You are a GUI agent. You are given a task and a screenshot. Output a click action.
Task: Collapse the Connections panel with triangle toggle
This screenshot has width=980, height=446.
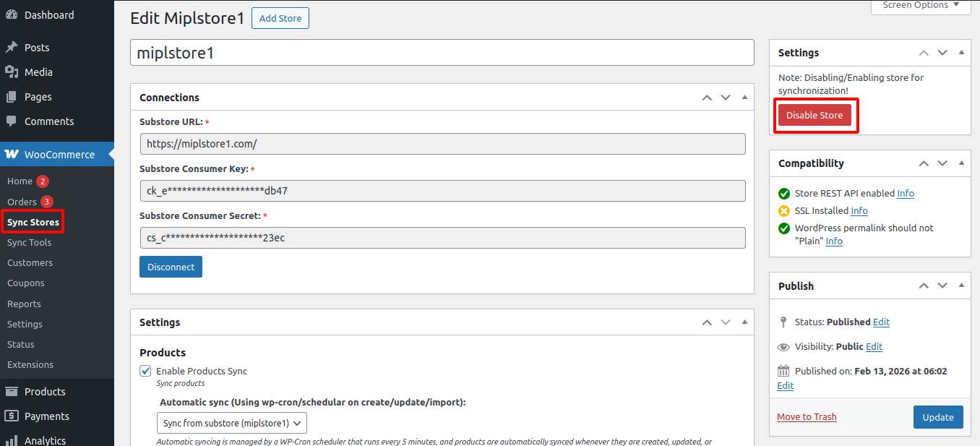click(x=744, y=98)
